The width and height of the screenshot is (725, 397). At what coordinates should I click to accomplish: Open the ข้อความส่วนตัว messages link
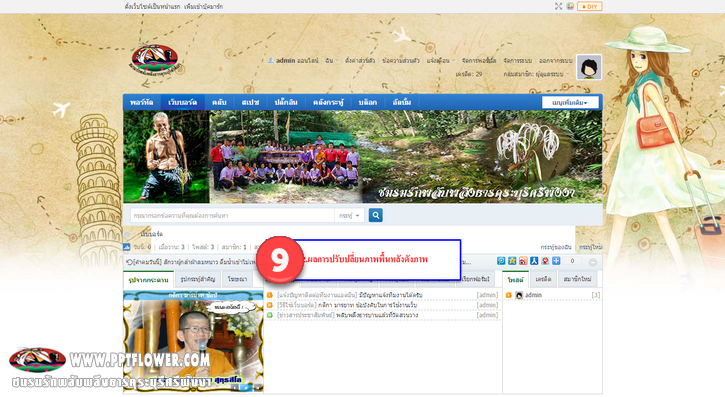(401, 61)
